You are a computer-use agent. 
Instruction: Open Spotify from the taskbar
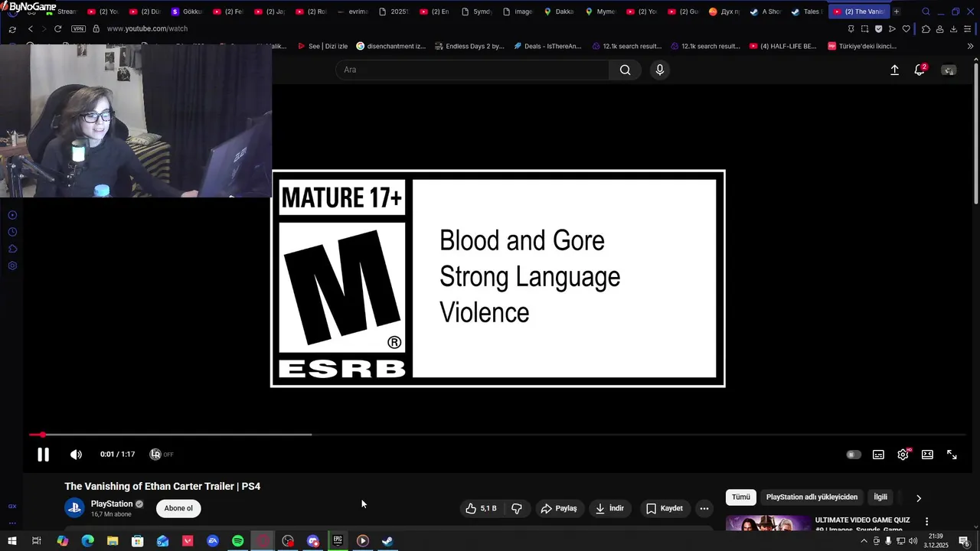tap(237, 541)
